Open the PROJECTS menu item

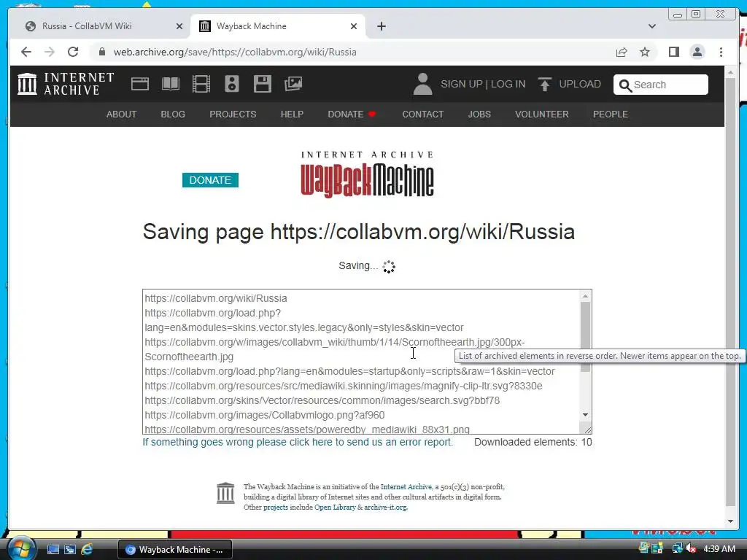click(x=233, y=114)
